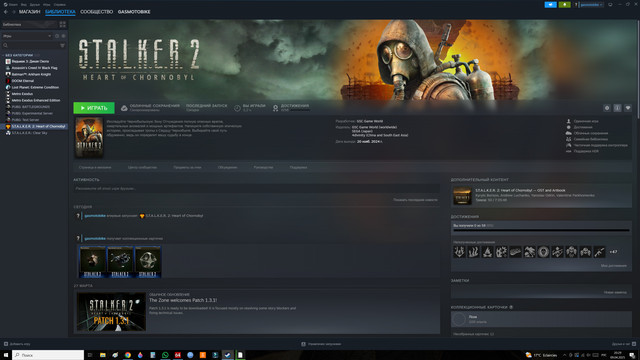
Task: Create a note with Новая заметка
Action: pos(615,292)
